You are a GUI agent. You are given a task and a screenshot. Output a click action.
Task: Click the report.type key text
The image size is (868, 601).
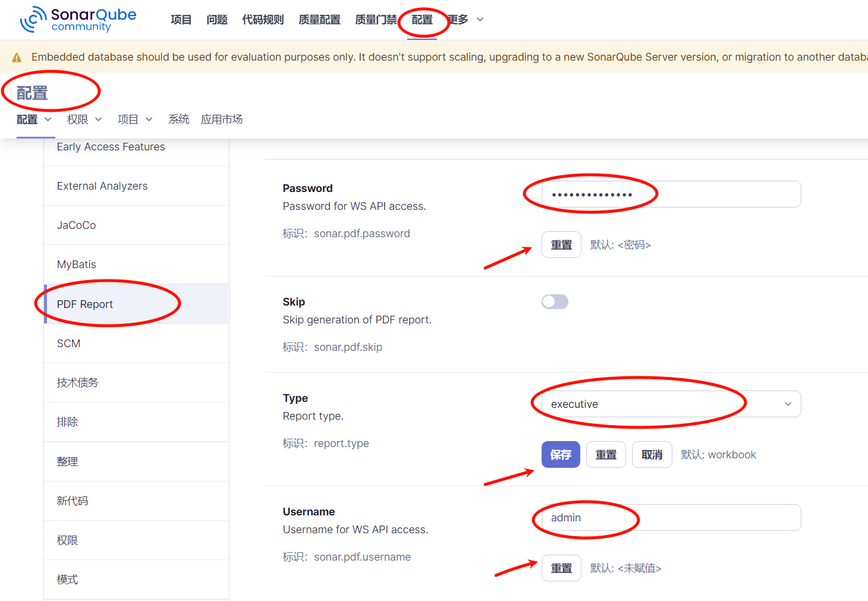(x=341, y=443)
